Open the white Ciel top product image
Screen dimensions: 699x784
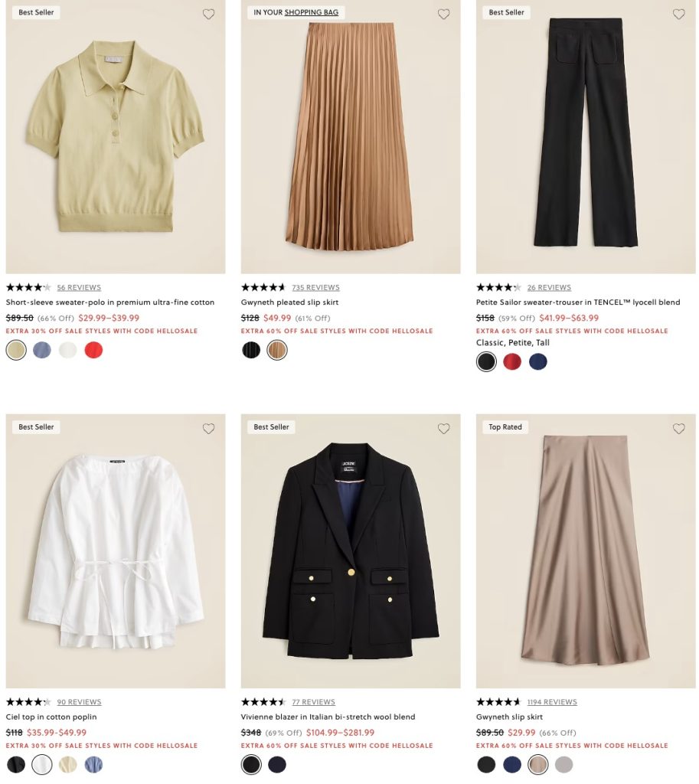pos(116,551)
